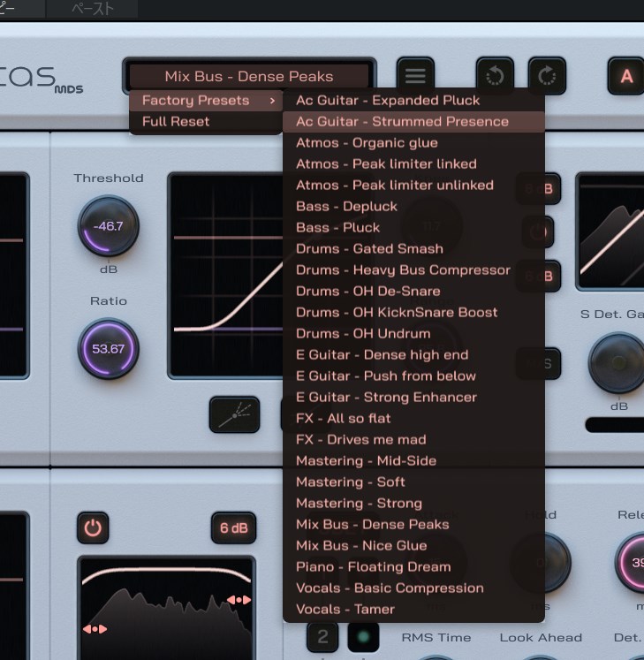Click the number 2 button
This screenshot has height=660, width=644.
tap(322, 636)
